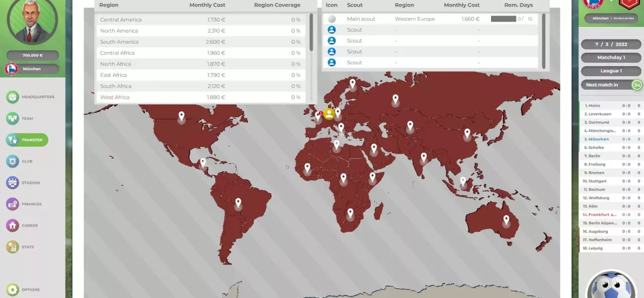Click the Main scout row icon
Screen dimensions: 644x298
[x=332, y=19]
